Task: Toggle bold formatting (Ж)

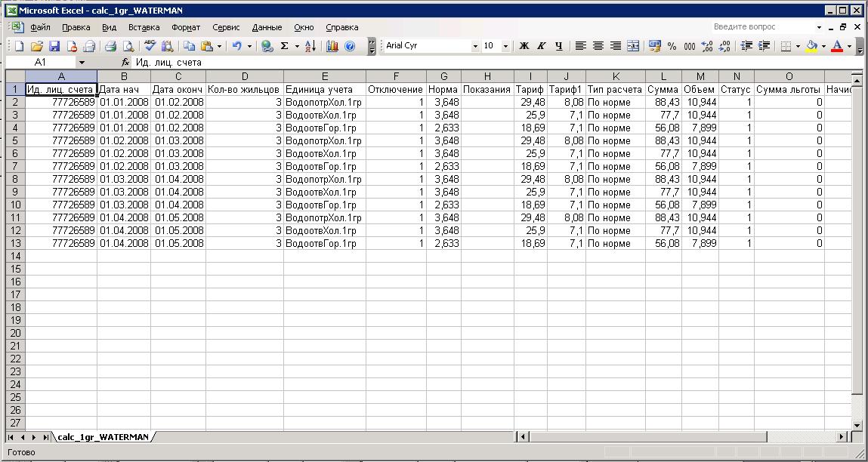Action: [524, 46]
